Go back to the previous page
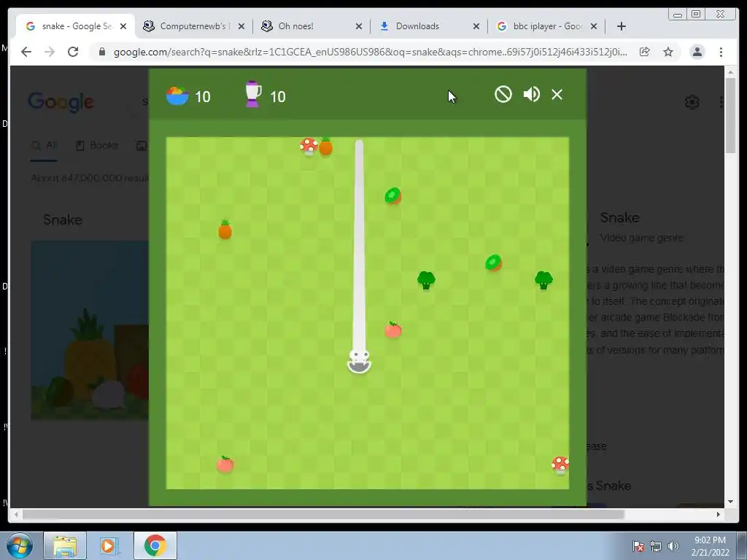 pos(26,52)
